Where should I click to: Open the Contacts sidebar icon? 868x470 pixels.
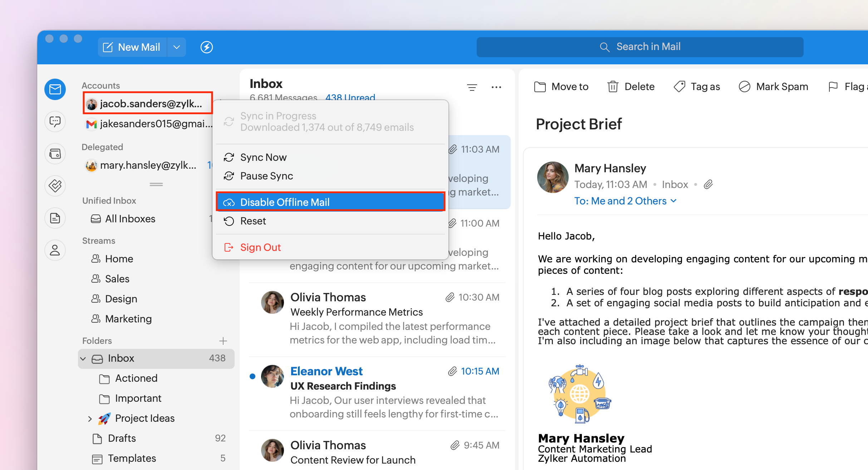(x=55, y=250)
